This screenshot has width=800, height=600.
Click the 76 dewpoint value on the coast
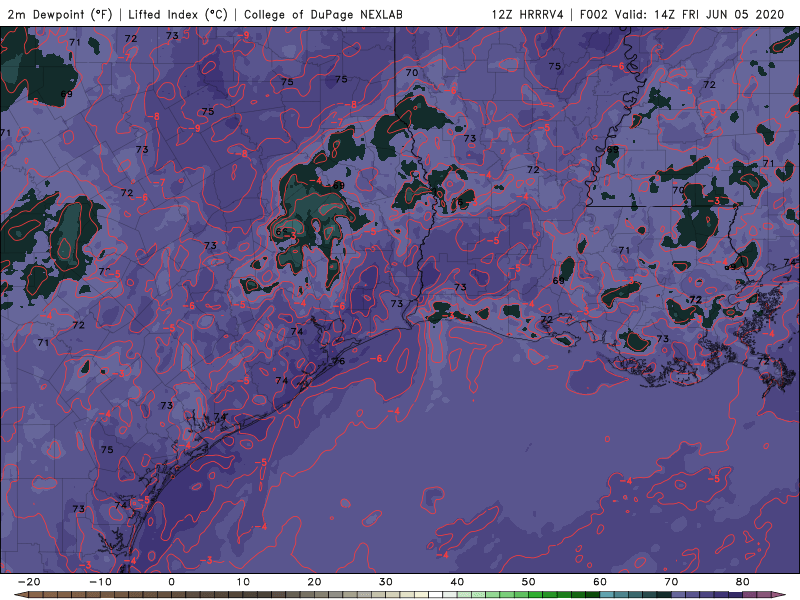coord(338,361)
